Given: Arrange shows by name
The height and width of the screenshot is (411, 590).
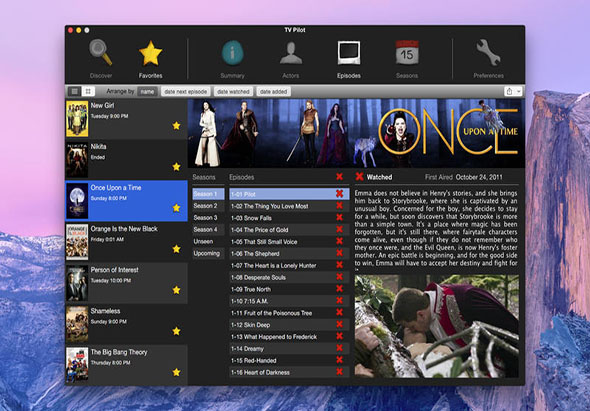Looking at the screenshot, I should [148, 91].
